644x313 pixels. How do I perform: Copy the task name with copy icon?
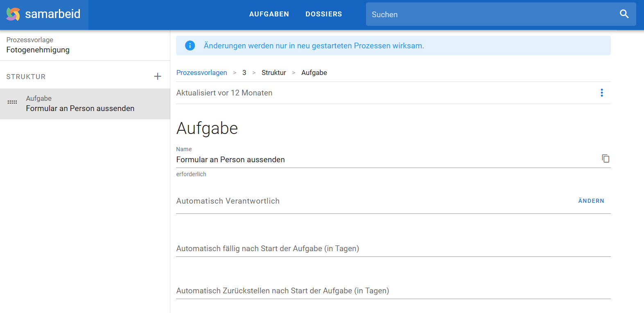[x=606, y=159]
